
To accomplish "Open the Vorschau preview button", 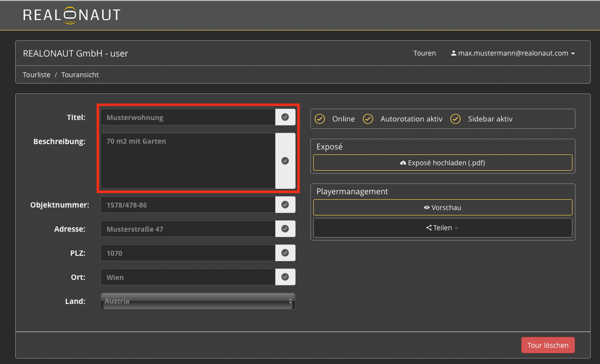I will (443, 208).
